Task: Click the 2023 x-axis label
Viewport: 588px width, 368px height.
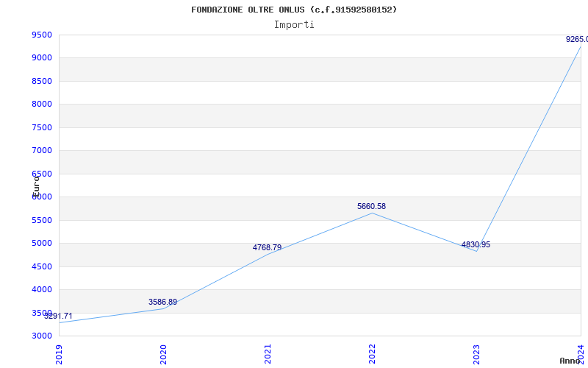Action: [476, 354]
